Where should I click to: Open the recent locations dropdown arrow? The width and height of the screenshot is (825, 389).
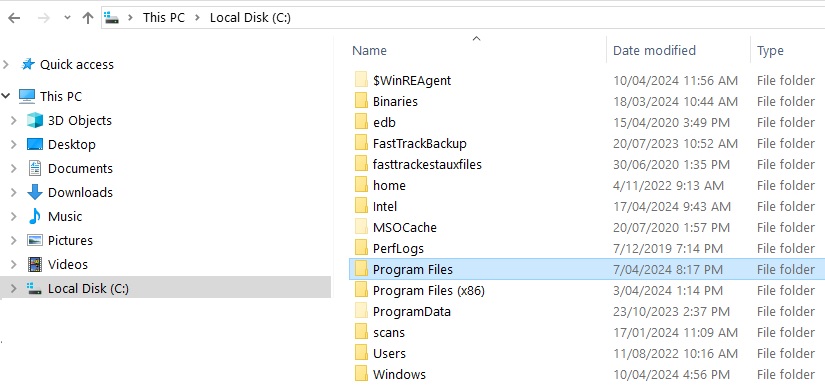67,18
